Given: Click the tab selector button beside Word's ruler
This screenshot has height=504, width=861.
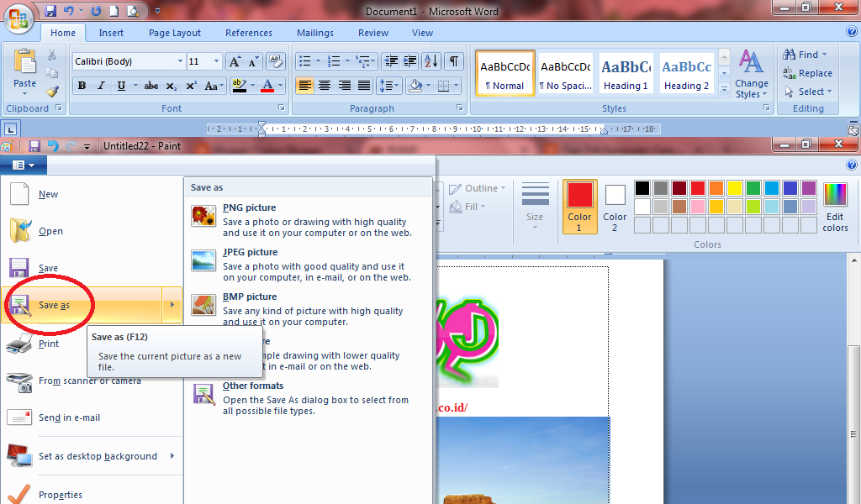Looking at the screenshot, I should pyautogui.click(x=10, y=129).
